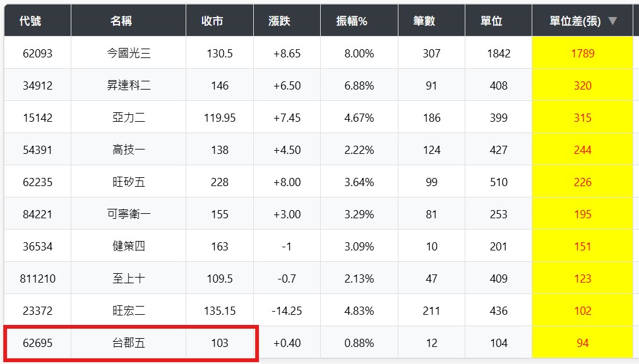Click the 健策四 closing price 163
This screenshot has width=639, height=364.
point(220,247)
